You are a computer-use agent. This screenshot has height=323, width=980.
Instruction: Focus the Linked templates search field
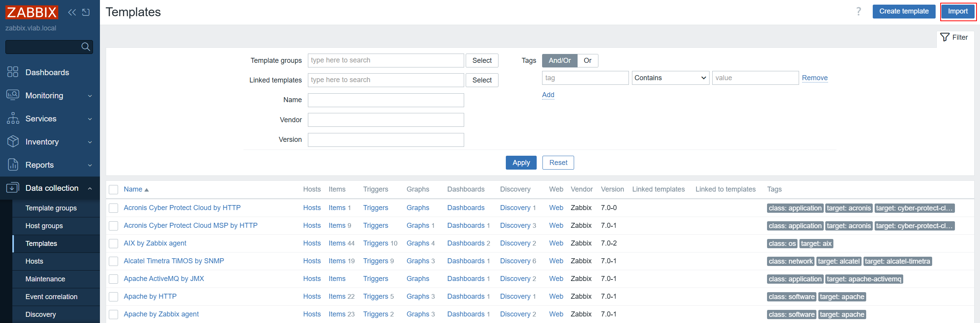click(386, 80)
